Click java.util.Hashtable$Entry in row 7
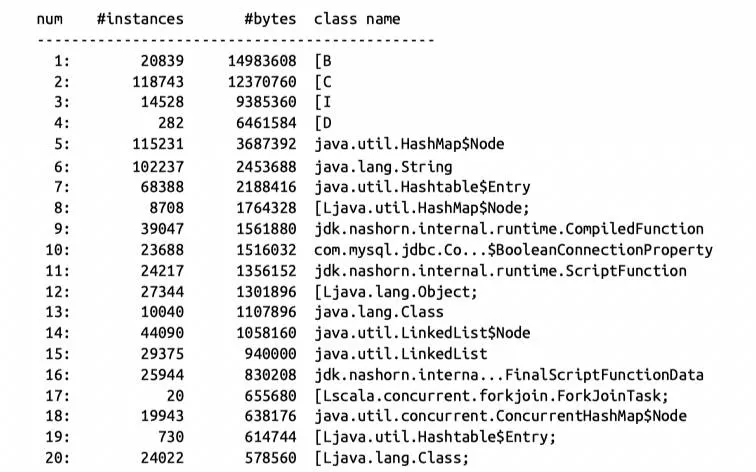The height and width of the screenshot is (472, 756). pyautogui.click(x=421, y=187)
